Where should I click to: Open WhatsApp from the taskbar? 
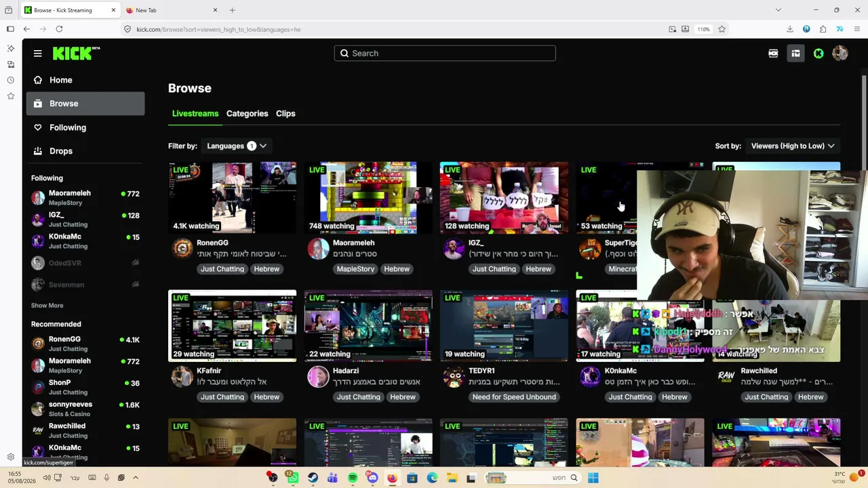[292, 478]
